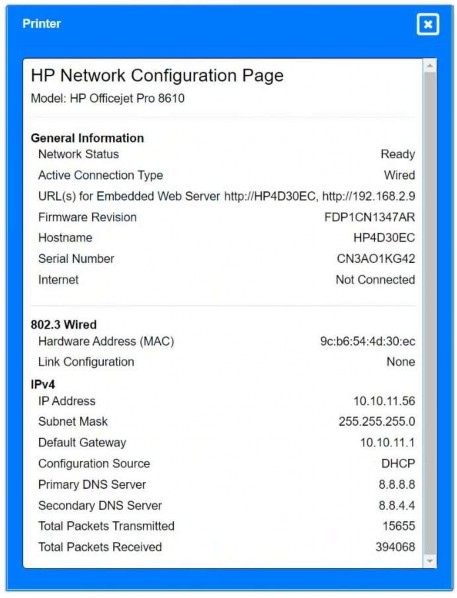Click the Serial Number CN3AO1KG42
The width and height of the screenshot is (457, 598).
click(x=376, y=259)
